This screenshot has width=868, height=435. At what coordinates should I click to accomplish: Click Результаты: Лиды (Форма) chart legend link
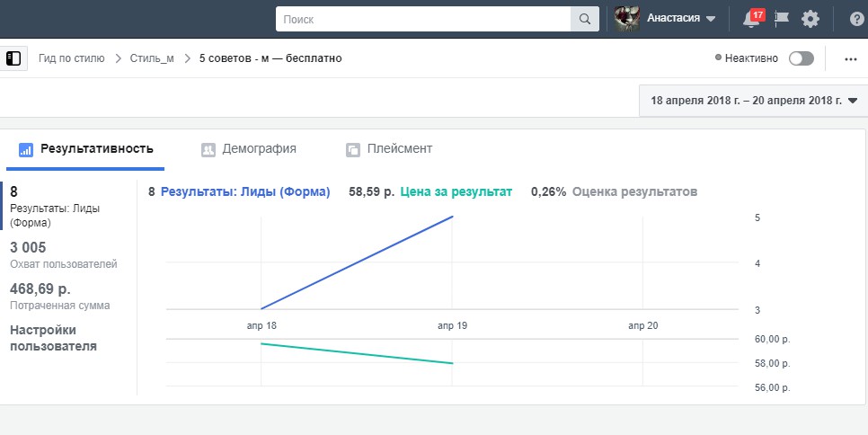coord(245,192)
